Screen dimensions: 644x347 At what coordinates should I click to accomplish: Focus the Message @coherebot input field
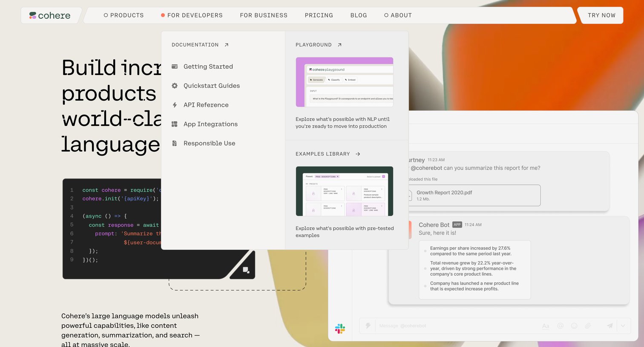click(456, 326)
